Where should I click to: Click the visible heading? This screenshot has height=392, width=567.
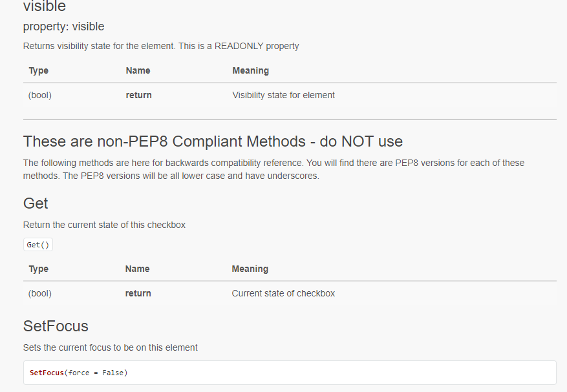click(42, 7)
